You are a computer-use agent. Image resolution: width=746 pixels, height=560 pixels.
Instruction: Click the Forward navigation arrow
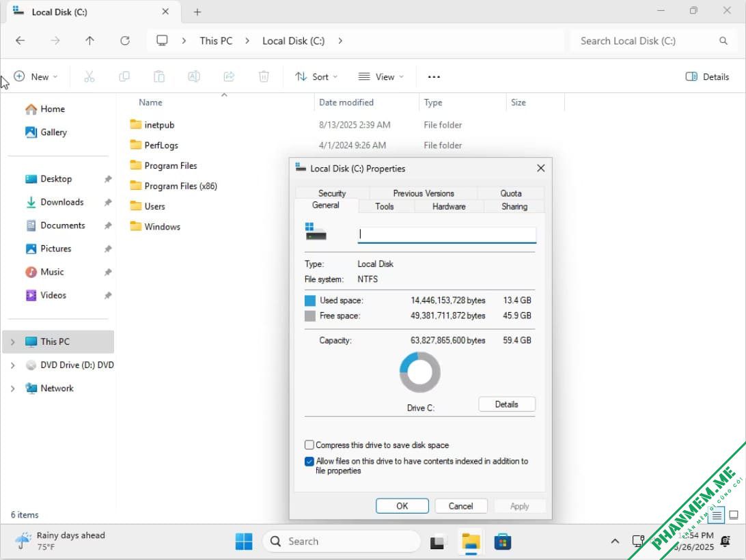point(55,41)
